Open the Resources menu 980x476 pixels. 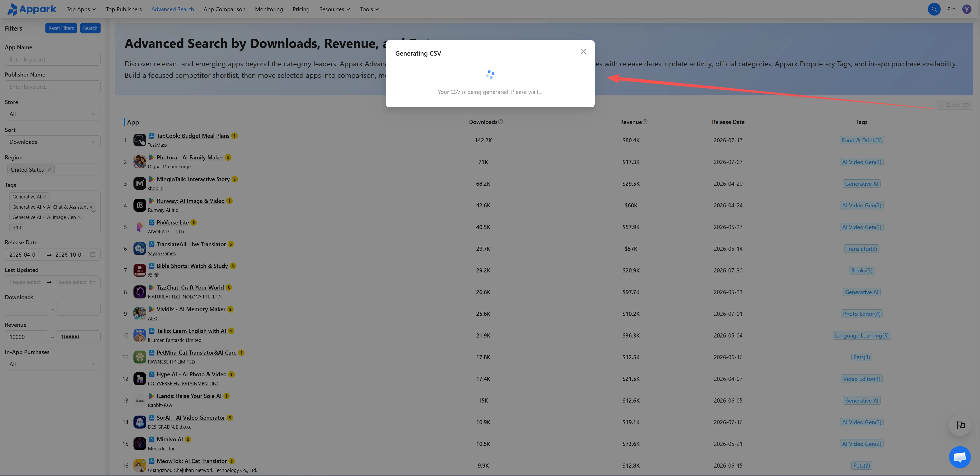click(x=334, y=9)
